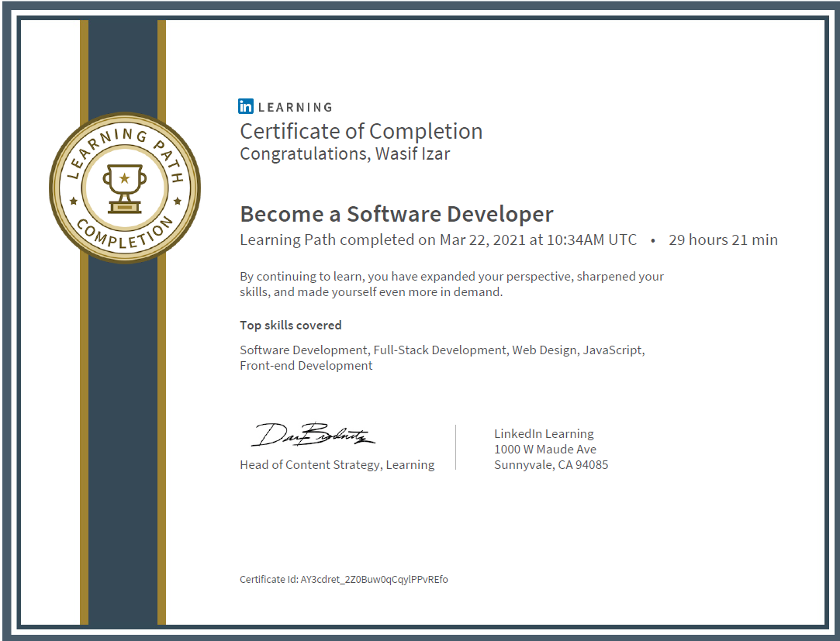Click the "Top skills covered" heading
840x641 pixels.
(291, 326)
